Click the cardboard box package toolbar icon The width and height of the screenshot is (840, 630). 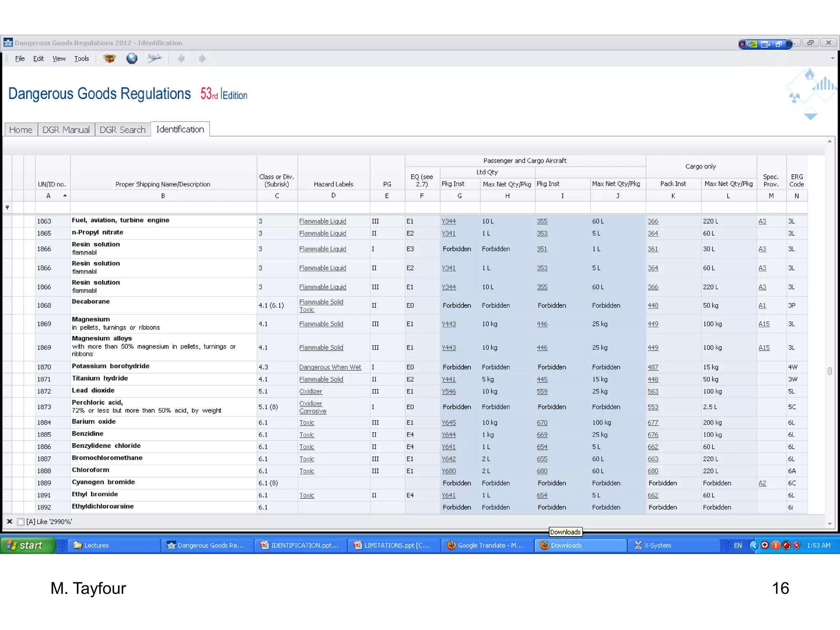click(109, 59)
